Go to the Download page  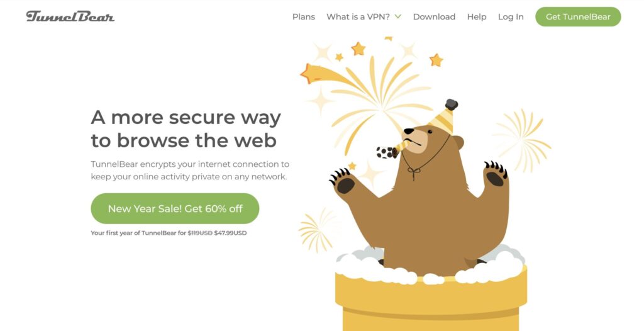click(434, 17)
